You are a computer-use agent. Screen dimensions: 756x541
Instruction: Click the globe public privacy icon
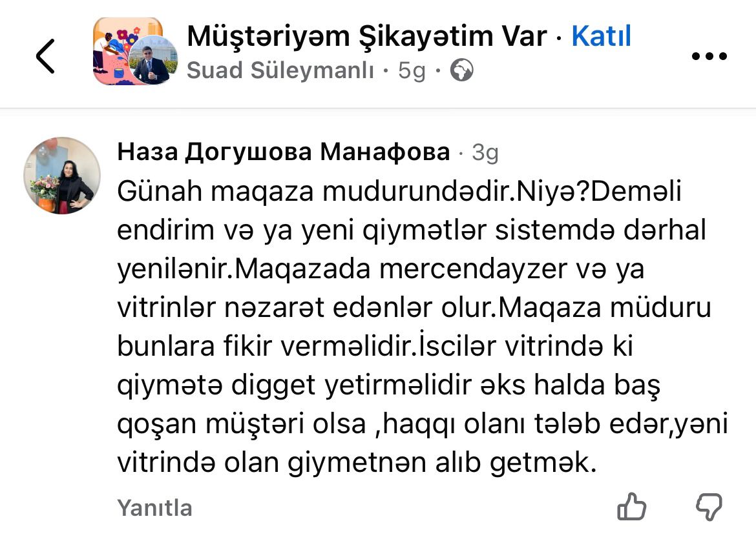pos(461,70)
